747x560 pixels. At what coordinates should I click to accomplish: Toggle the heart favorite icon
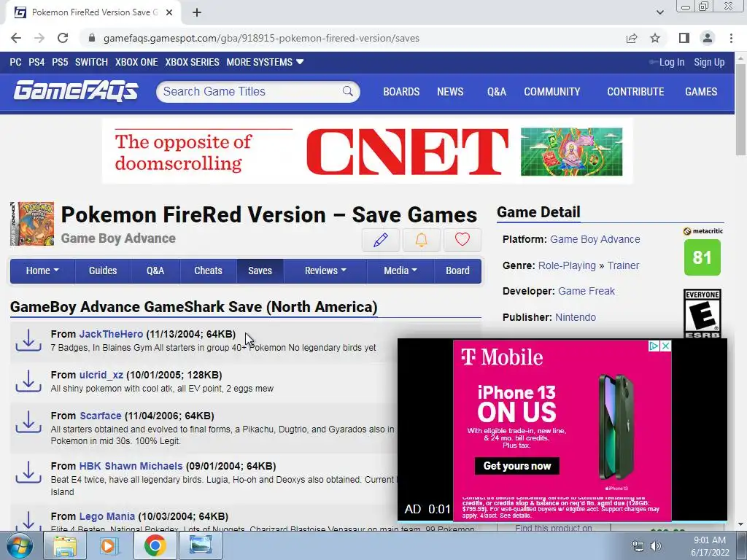click(462, 239)
